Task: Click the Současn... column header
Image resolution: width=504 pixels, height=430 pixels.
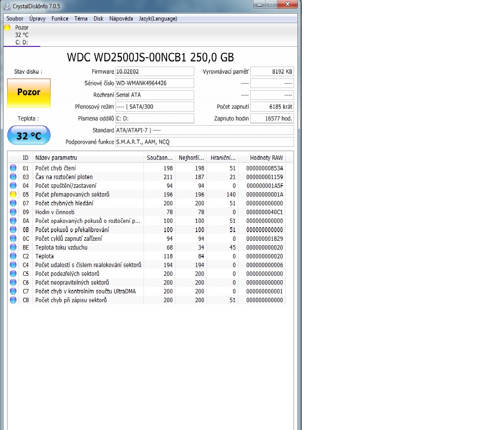Action: 159,158
